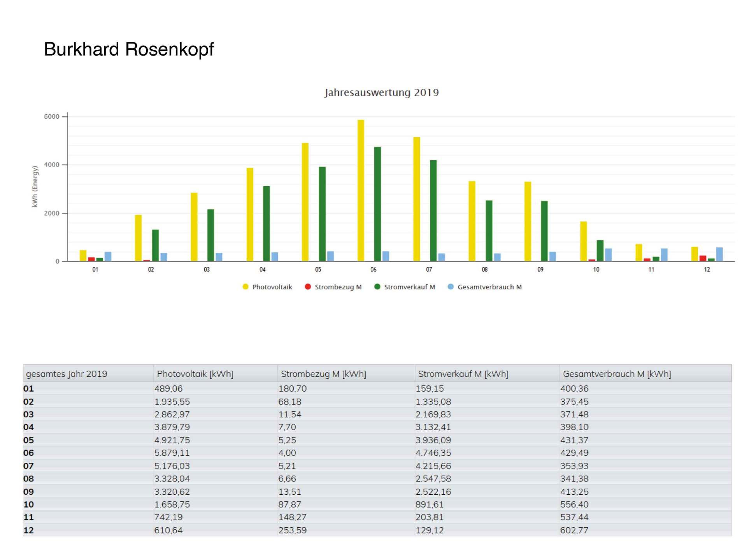This screenshot has width=747, height=560.
Task: Toggle the Strombezug M legend entry
Action: pyautogui.click(x=338, y=287)
